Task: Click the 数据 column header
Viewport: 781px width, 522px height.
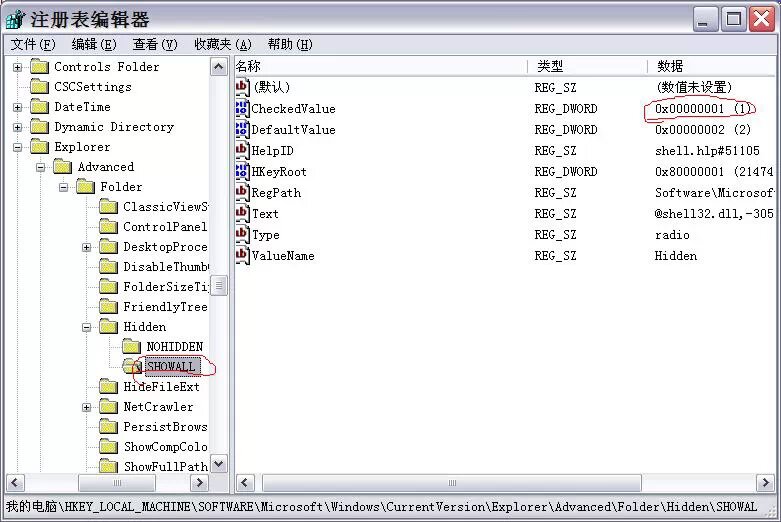Action: pos(712,66)
